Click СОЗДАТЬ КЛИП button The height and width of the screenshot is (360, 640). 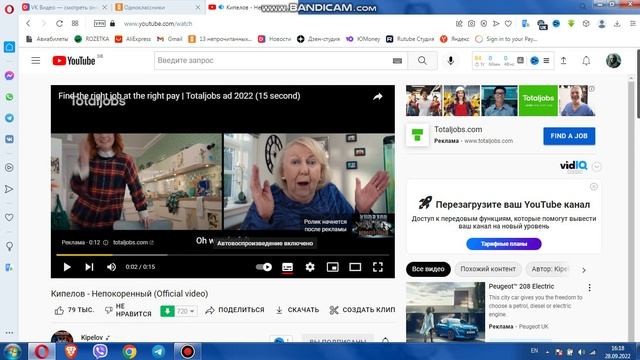coord(362,310)
